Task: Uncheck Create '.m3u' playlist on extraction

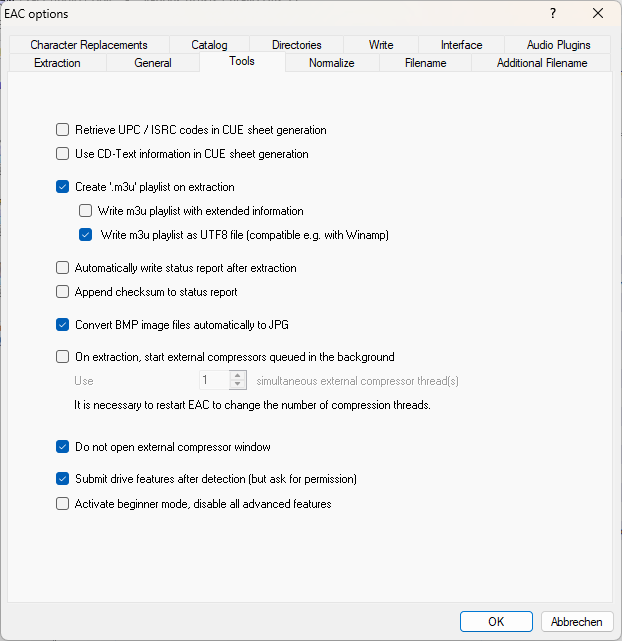Action: pyautogui.click(x=63, y=187)
